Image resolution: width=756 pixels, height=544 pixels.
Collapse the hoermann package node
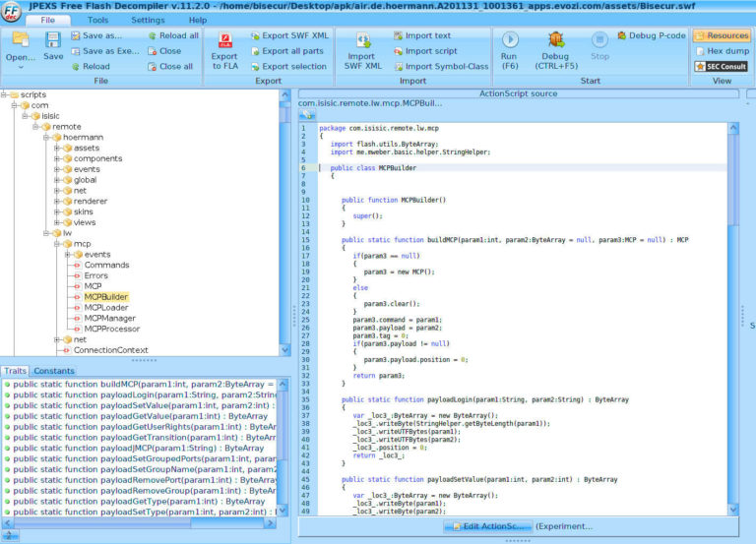(46, 138)
